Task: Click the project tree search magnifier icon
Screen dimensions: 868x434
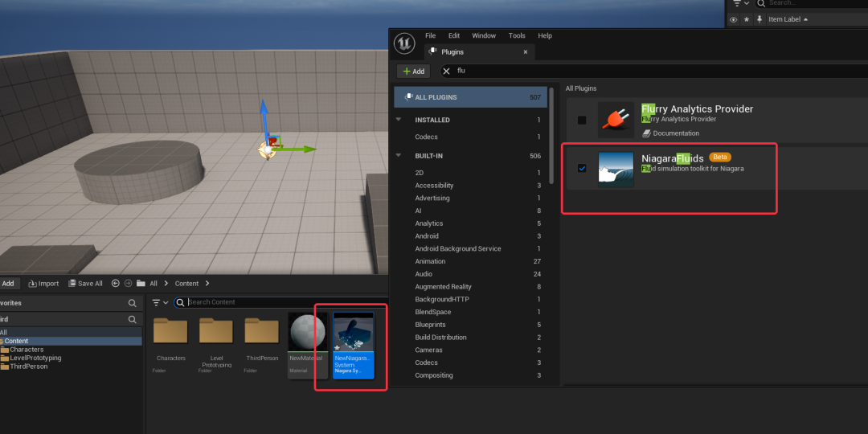Action: point(133,319)
